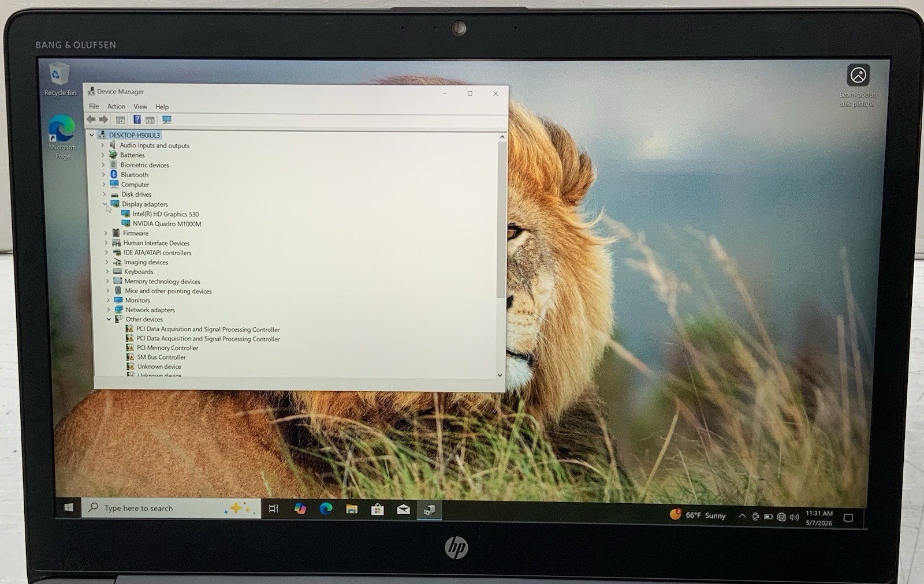Click the IDE ATA/ATAPI controllers icon
Viewport: 924px width, 584px height.
tap(117, 252)
